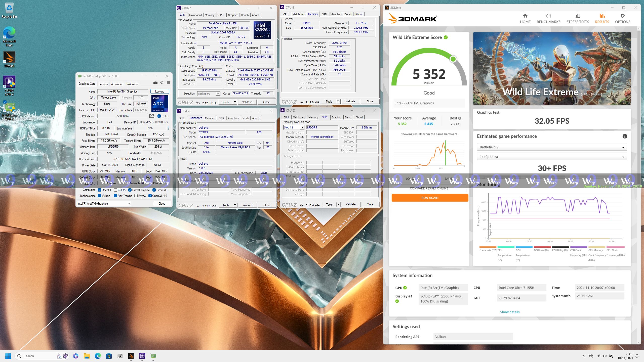The height and width of the screenshot is (362, 644).
Task: Open Bench tab in the CPU-Z CPU window
Action: click(245, 15)
